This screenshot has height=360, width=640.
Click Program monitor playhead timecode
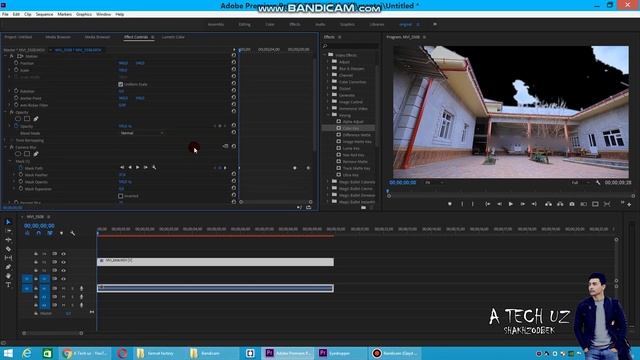click(x=403, y=182)
